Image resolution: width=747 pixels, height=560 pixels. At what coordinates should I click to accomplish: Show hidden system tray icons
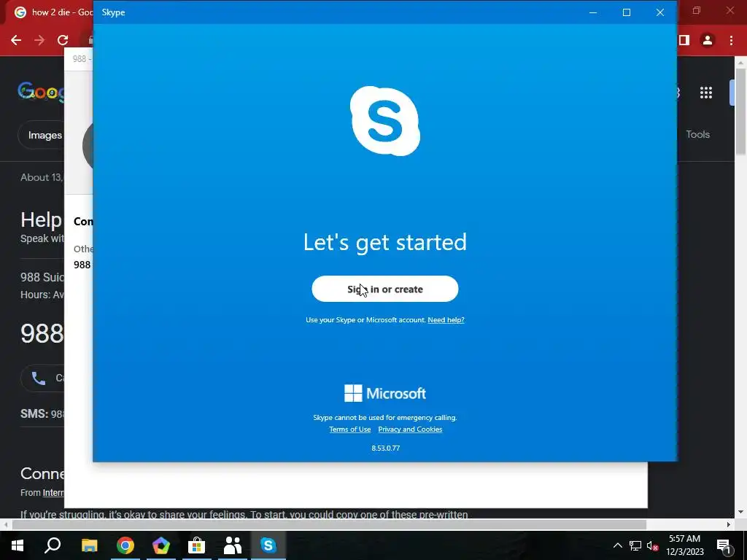click(617, 545)
